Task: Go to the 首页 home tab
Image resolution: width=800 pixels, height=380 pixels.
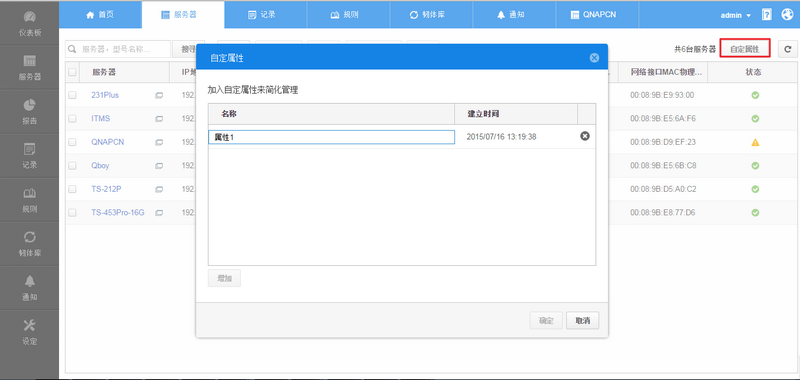Action: tap(100, 15)
